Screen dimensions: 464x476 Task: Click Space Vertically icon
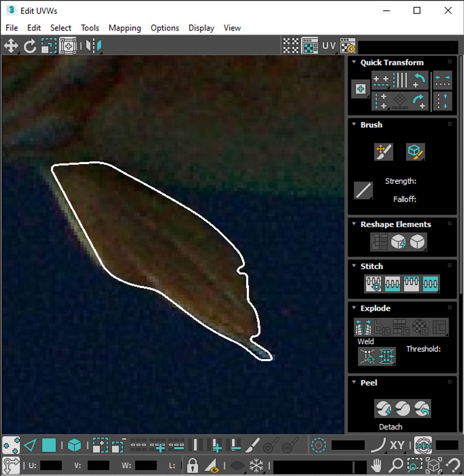click(x=442, y=101)
